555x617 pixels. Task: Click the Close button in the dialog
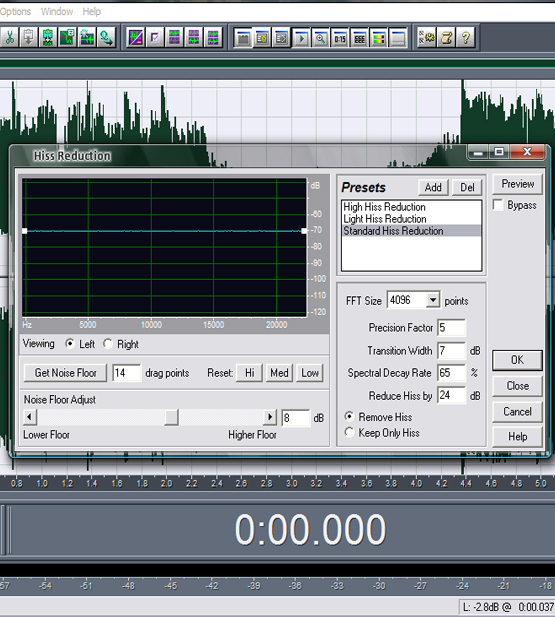click(x=517, y=386)
